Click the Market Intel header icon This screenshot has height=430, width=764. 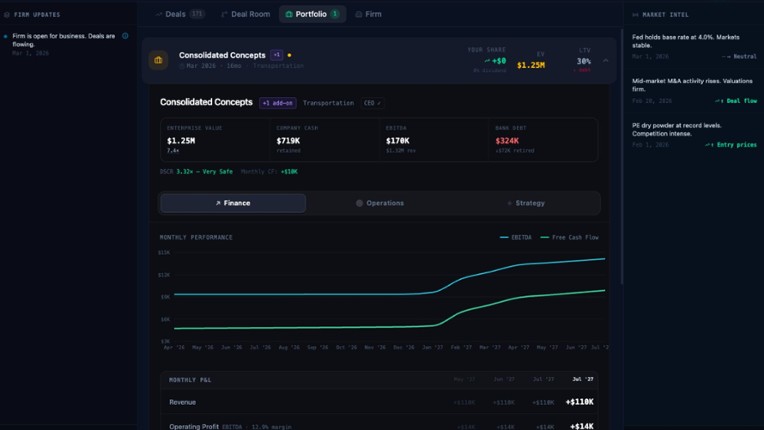pyautogui.click(x=635, y=15)
